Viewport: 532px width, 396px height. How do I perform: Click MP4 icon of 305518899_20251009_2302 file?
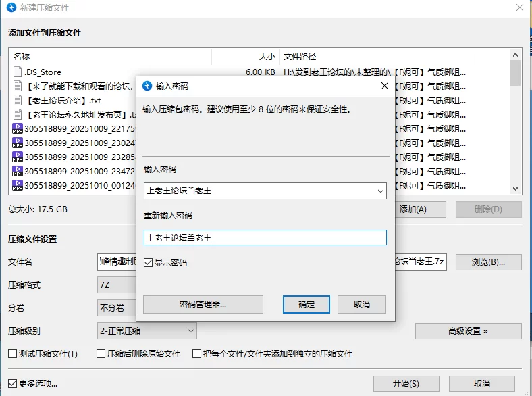coord(18,143)
